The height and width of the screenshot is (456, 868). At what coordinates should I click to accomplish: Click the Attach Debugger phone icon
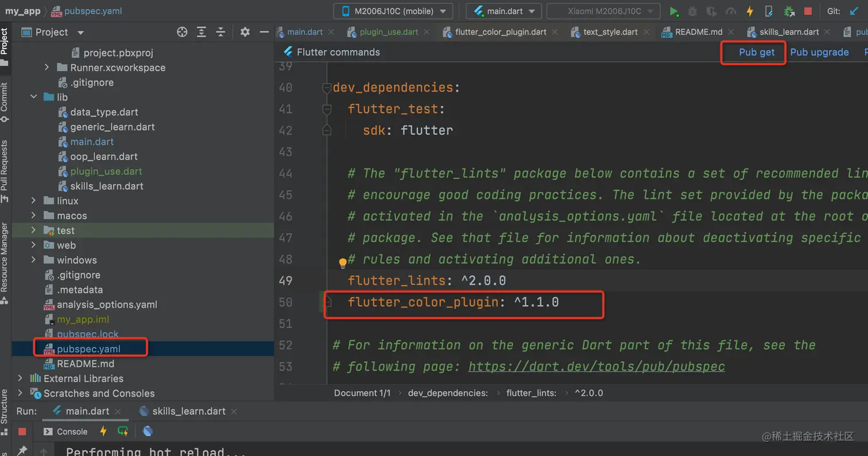click(769, 11)
